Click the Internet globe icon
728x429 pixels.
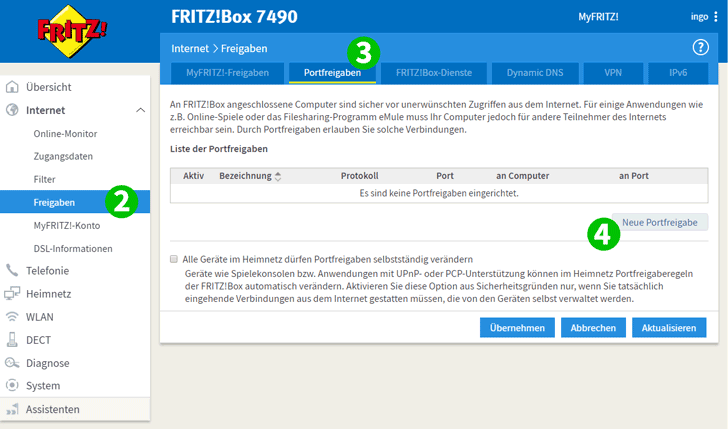click(x=12, y=110)
